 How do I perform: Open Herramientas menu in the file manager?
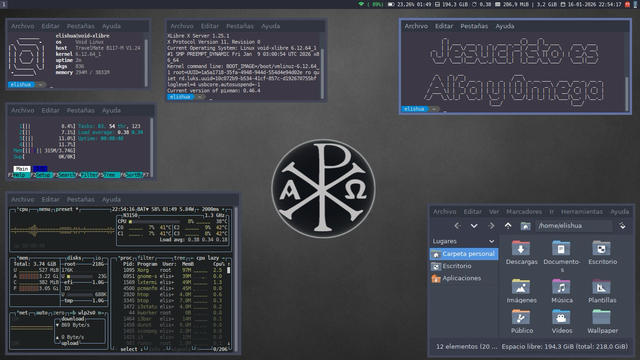582,211
